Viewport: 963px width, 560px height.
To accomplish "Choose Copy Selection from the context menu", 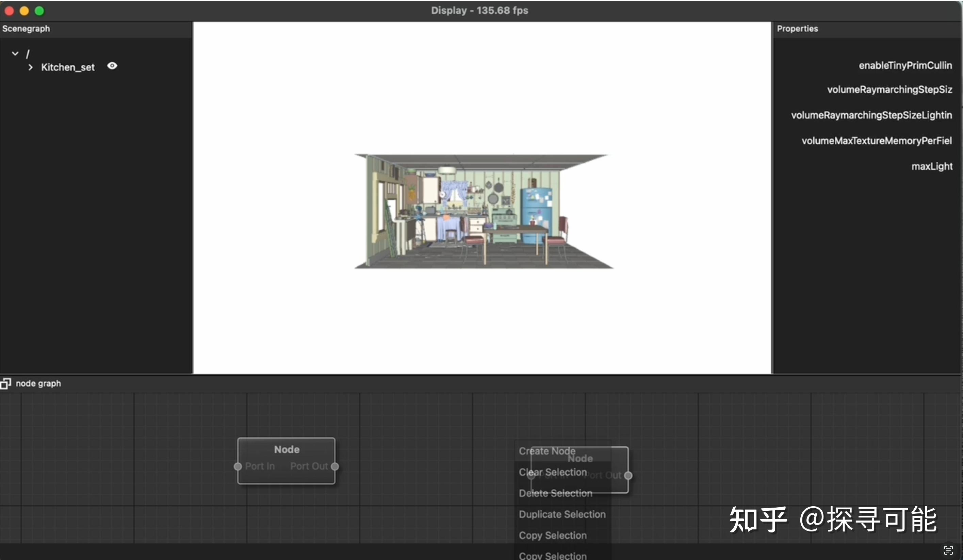I will coord(552,535).
